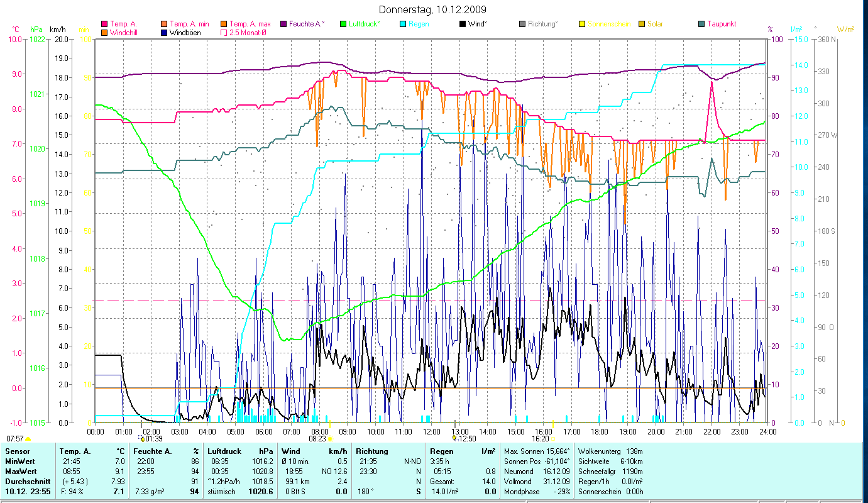Click the purple Feuchte A. legend swatch
Image resolution: width=868 pixels, height=503 pixels.
tap(283, 24)
